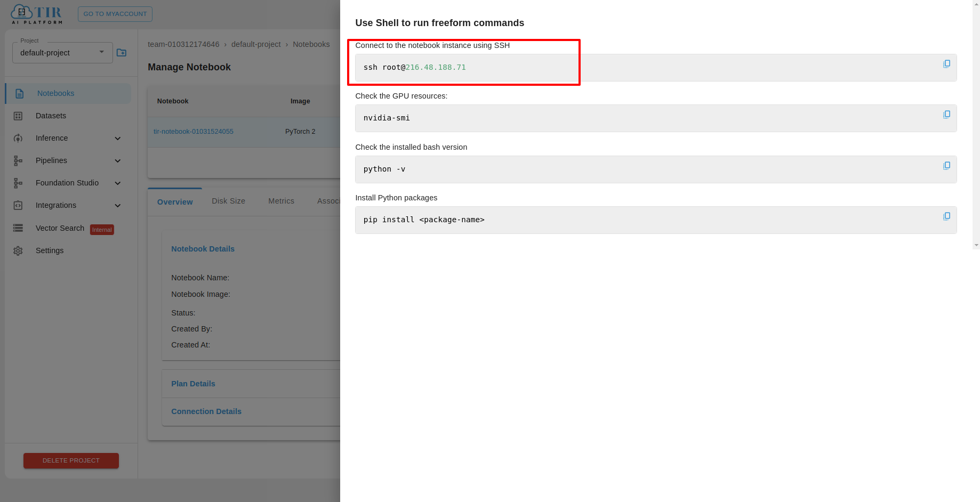The height and width of the screenshot is (502, 980).
Task: Click the scrollbar down arrow
Action: 976,245
